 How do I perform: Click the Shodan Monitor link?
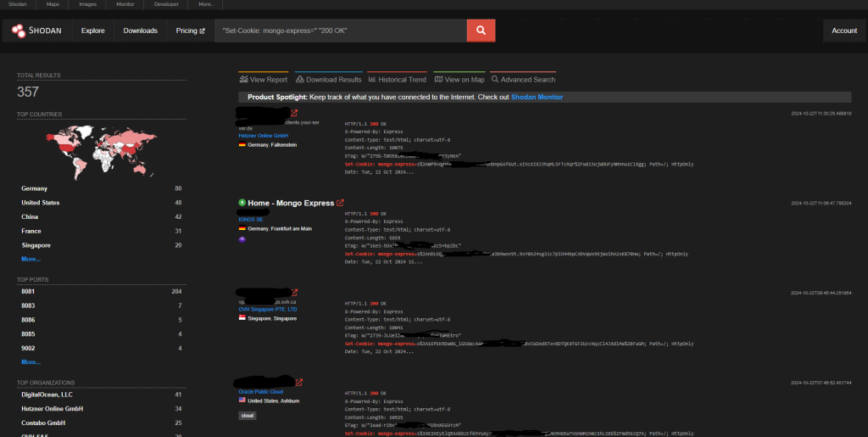537,97
